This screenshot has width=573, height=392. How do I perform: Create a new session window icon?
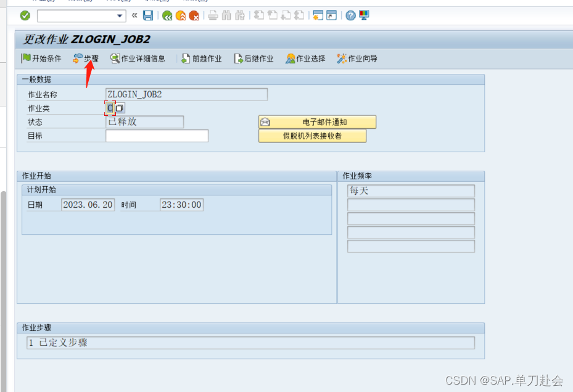click(x=318, y=15)
